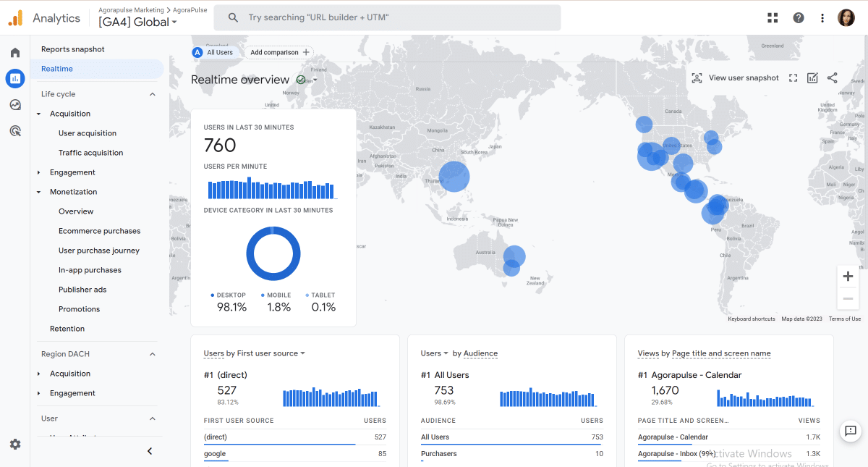
Task: Click the green check status icon
Action: [x=301, y=80]
